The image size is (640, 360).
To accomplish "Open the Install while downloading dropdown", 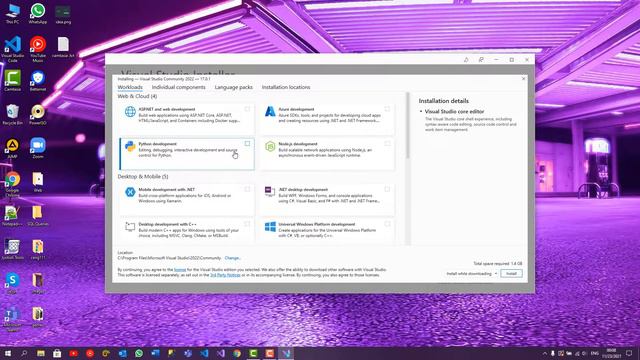I will (x=472, y=273).
